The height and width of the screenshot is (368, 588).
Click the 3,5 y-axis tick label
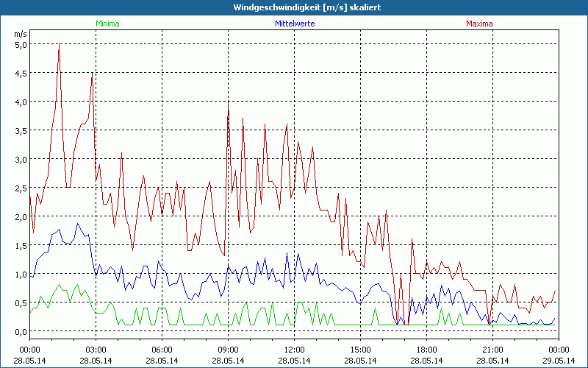point(21,130)
